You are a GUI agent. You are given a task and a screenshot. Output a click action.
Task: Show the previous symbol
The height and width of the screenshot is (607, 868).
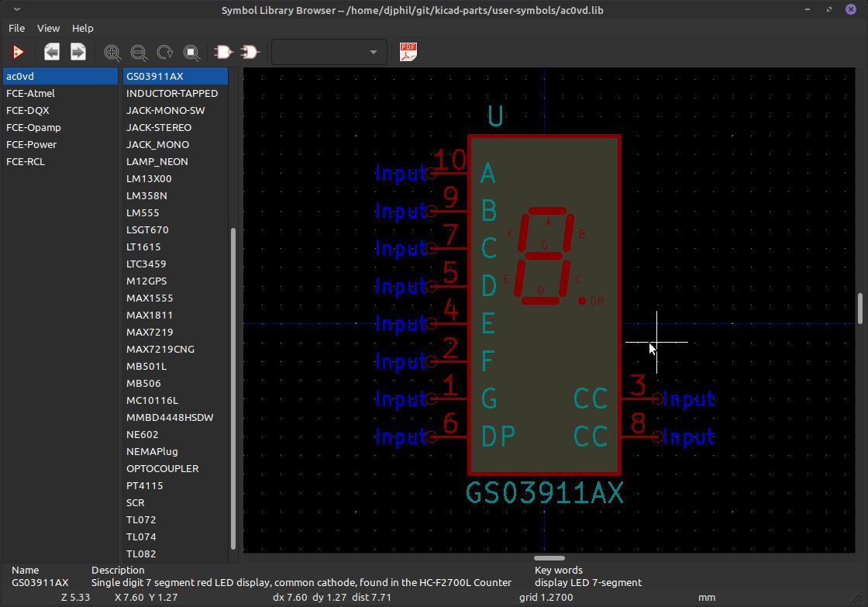point(51,52)
